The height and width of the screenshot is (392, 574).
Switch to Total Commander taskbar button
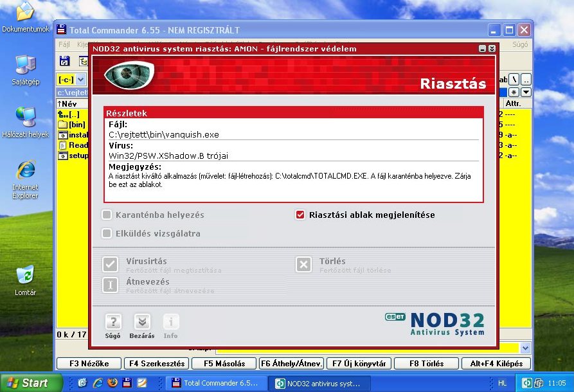point(217,383)
